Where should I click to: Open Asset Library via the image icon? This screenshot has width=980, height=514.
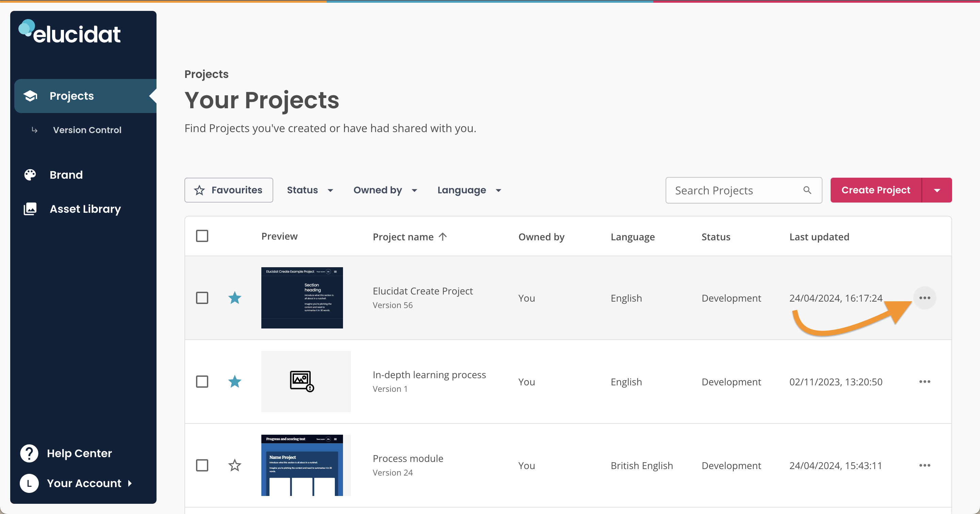tap(30, 209)
